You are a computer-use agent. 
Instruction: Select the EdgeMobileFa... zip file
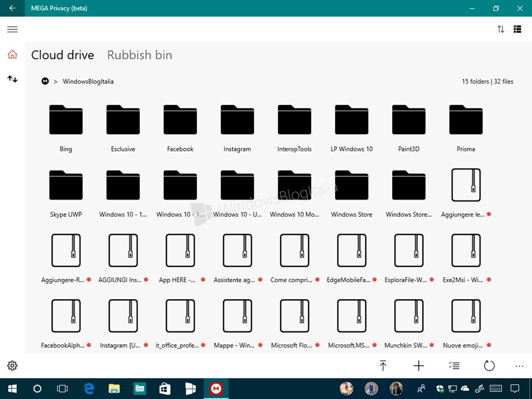pos(351,259)
